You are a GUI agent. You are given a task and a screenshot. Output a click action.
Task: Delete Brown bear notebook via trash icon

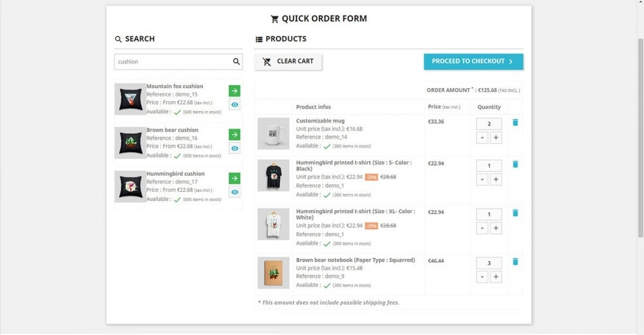point(515,262)
